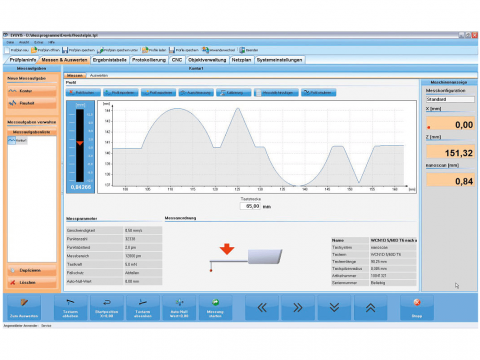Switch to the Ergebnistabelle tab
Screen dimensions: 480x360
(110, 60)
